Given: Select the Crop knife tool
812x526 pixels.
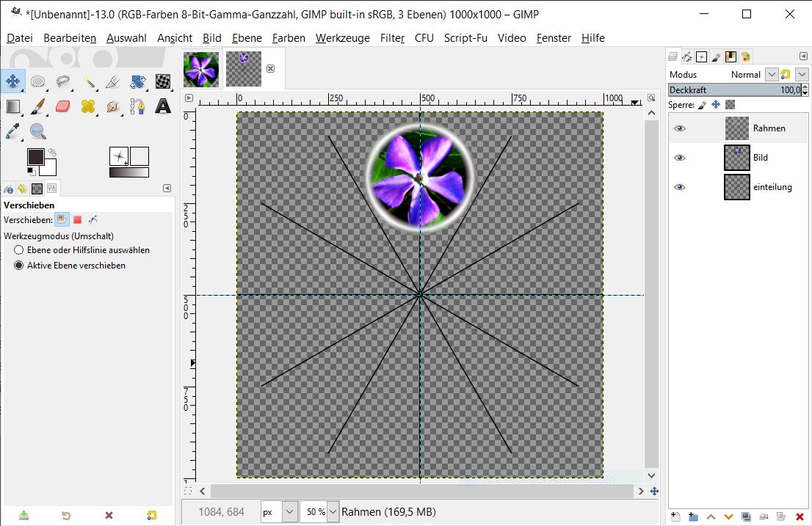Looking at the screenshot, I should 113,81.
